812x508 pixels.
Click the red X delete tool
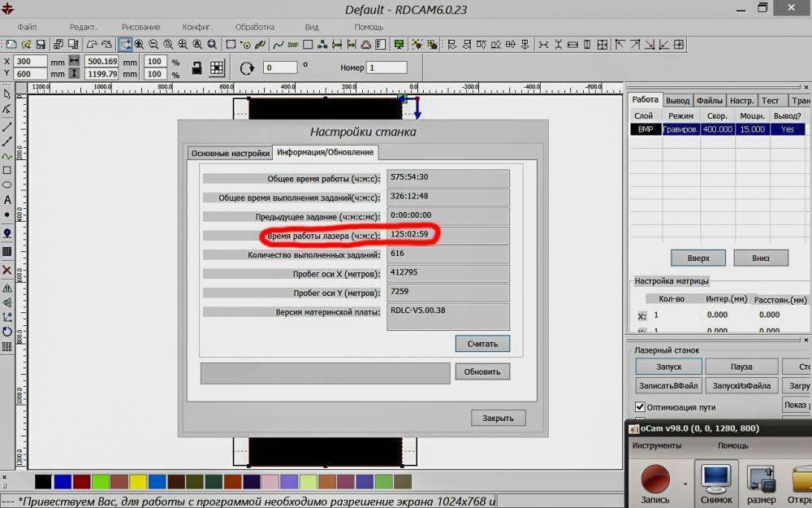coord(7,270)
